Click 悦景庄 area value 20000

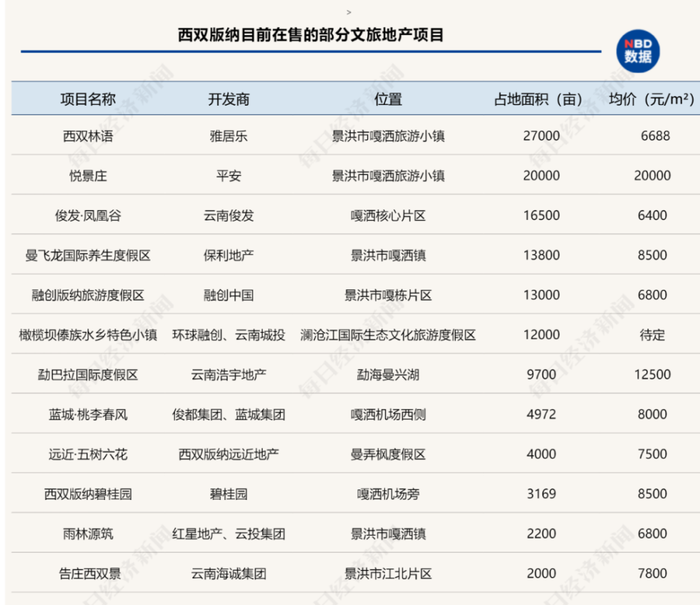tap(542, 176)
